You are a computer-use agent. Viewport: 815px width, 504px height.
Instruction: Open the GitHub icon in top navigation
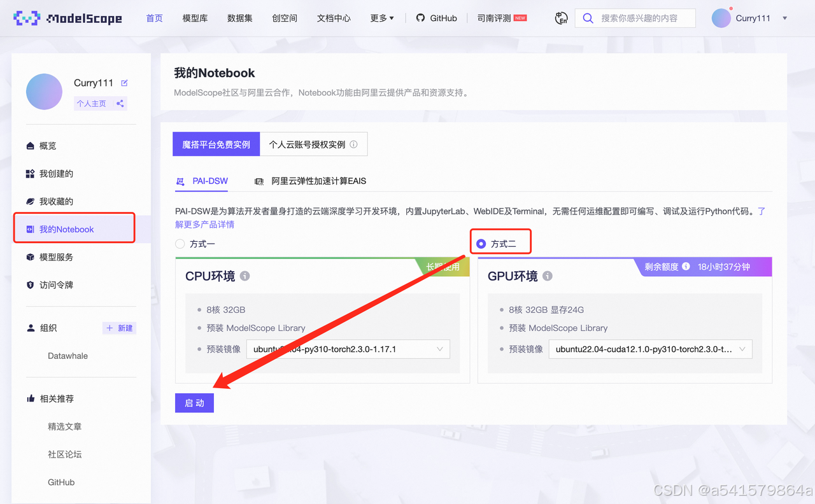422,18
